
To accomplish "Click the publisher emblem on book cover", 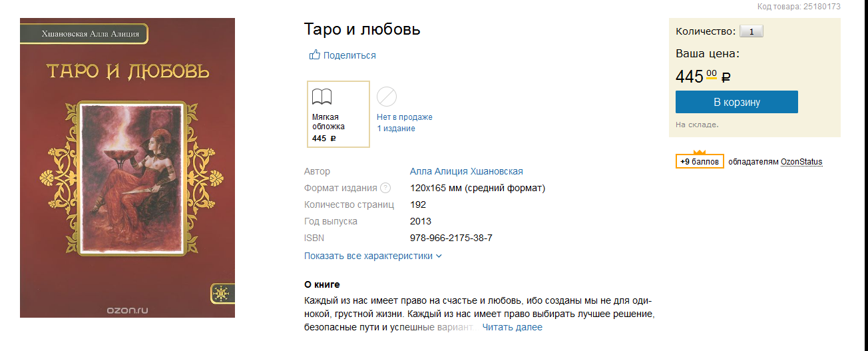I will (219, 293).
